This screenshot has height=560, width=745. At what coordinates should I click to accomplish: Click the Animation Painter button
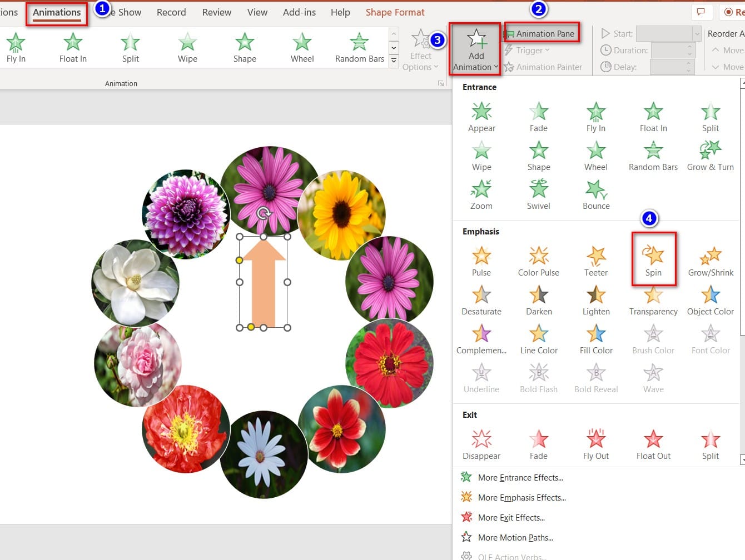click(543, 67)
